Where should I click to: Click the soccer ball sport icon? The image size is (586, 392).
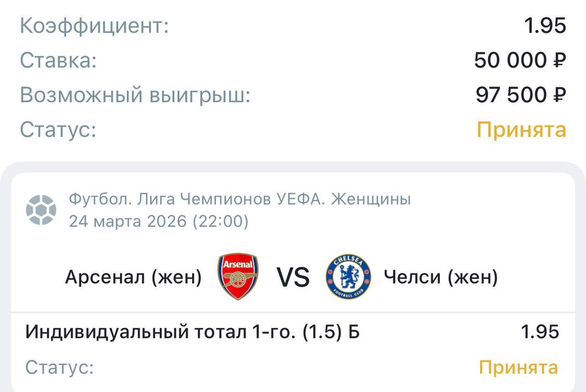pyautogui.click(x=41, y=210)
